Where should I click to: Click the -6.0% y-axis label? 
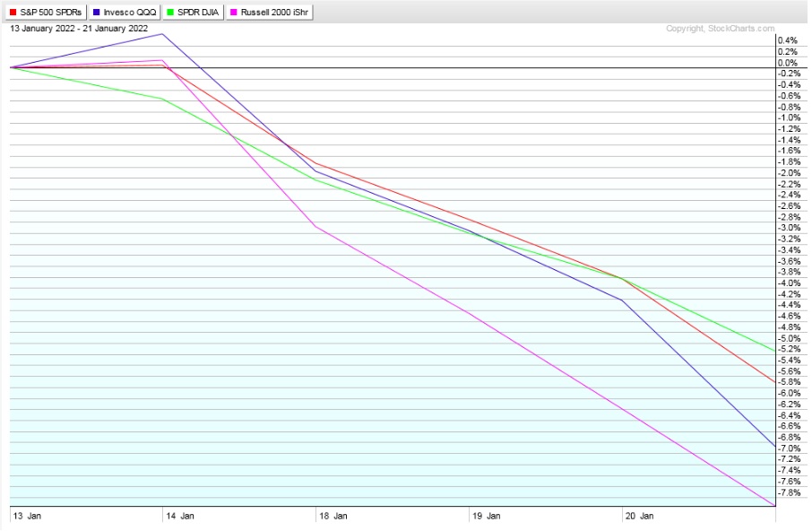[790, 393]
